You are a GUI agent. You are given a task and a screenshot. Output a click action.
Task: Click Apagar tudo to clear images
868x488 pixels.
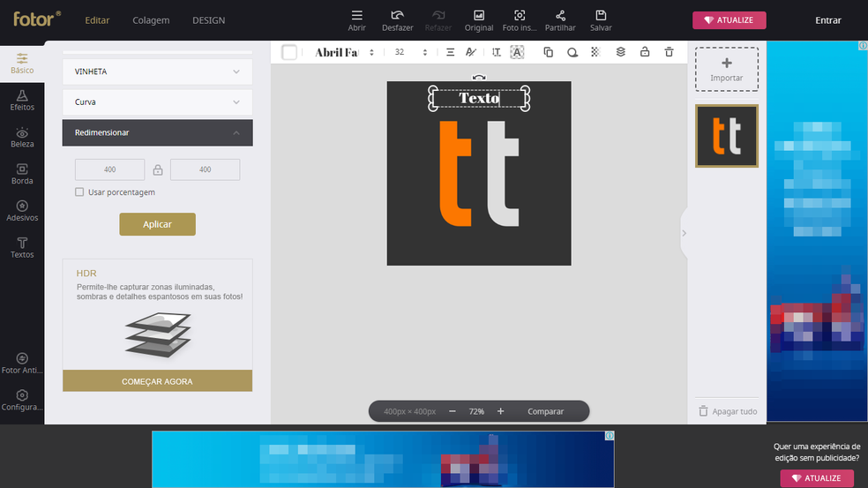[x=728, y=411]
